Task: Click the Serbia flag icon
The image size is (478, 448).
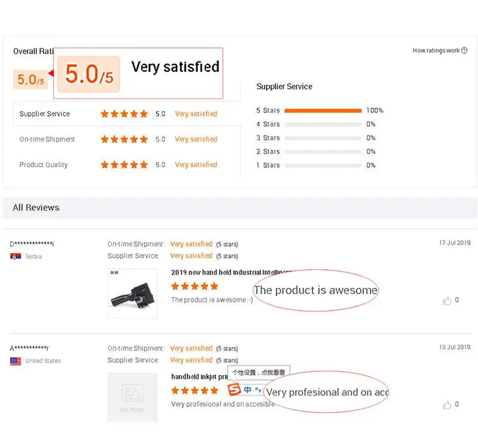Action: click(x=16, y=256)
